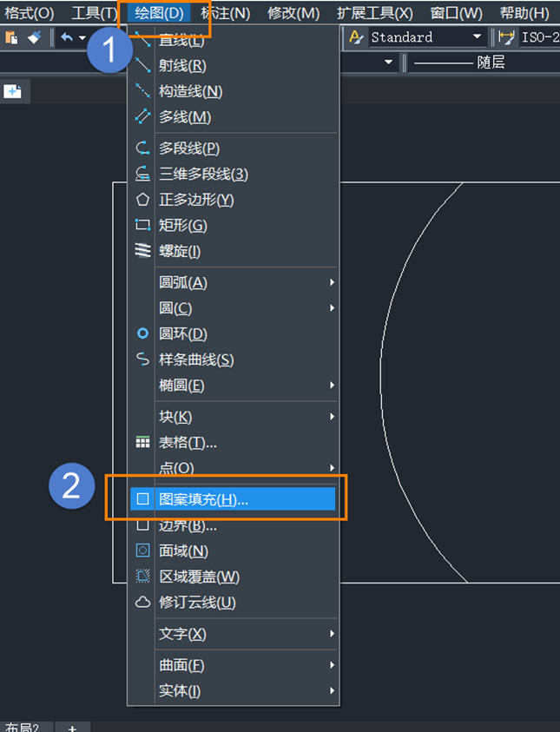Open the 格式(O) menu
Viewport: 560px width, 732px height.
[29, 13]
